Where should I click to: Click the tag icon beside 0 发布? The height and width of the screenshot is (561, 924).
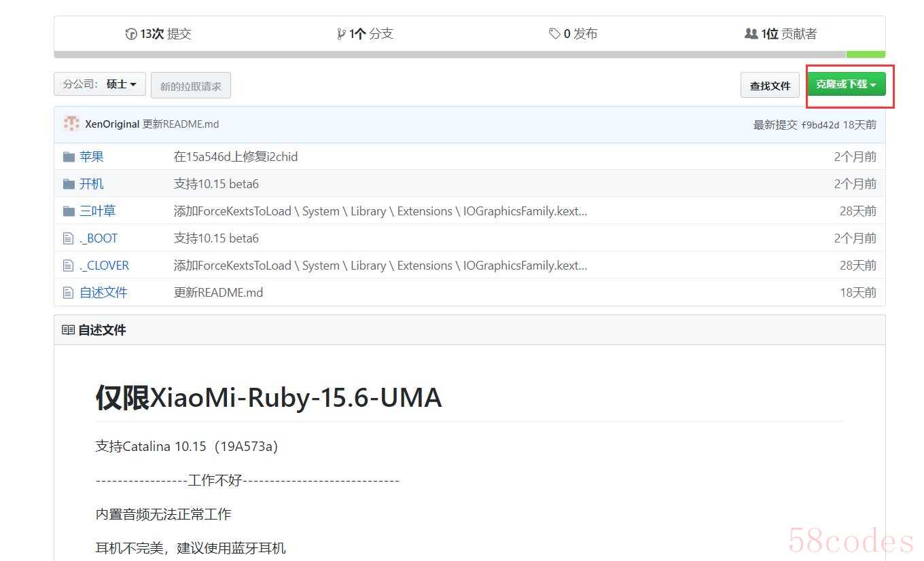[x=554, y=34]
